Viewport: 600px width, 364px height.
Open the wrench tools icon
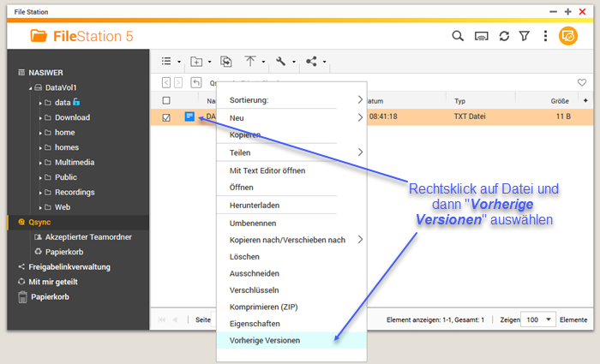coord(280,61)
